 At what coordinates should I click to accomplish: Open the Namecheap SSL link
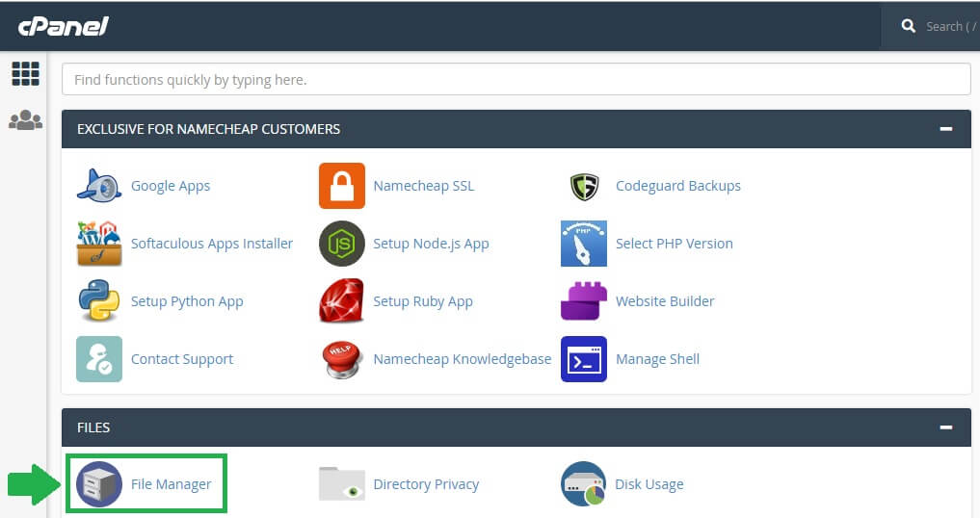tap(424, 186)
